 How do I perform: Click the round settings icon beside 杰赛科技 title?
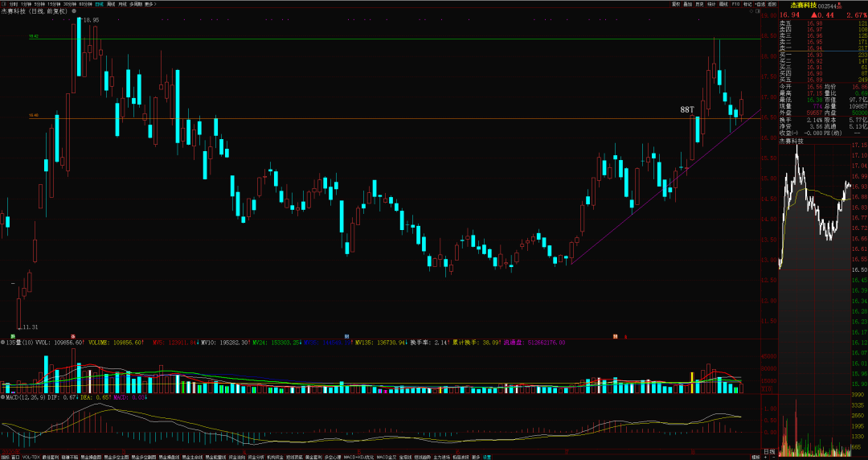[x=74, y=11]
